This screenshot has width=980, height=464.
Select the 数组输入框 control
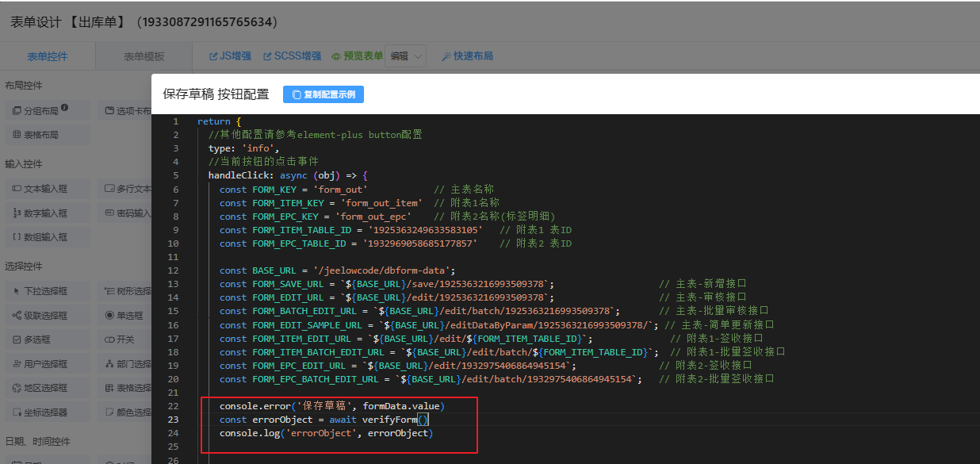pyautogui.click(x=47, y=236)
